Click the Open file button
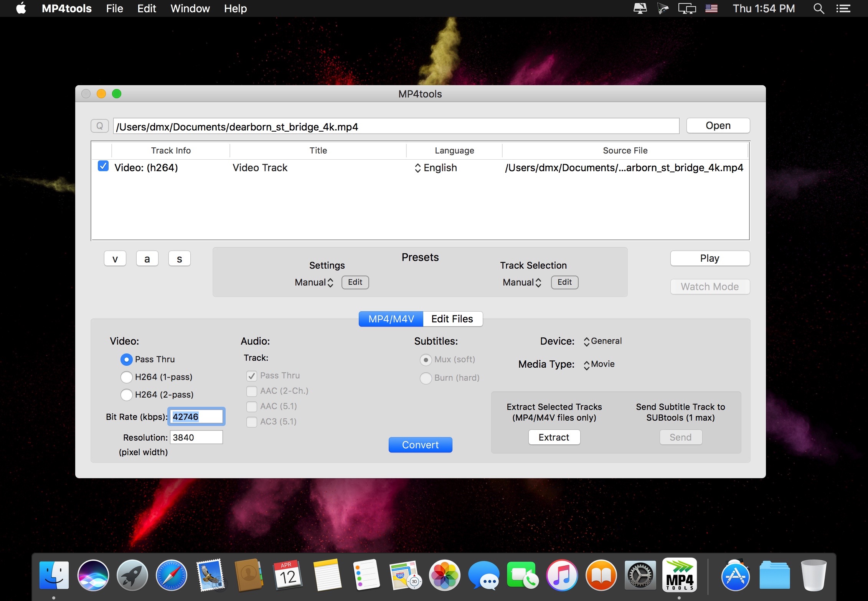The width and height of the screenshot is (868, 601). click(718, 125)
